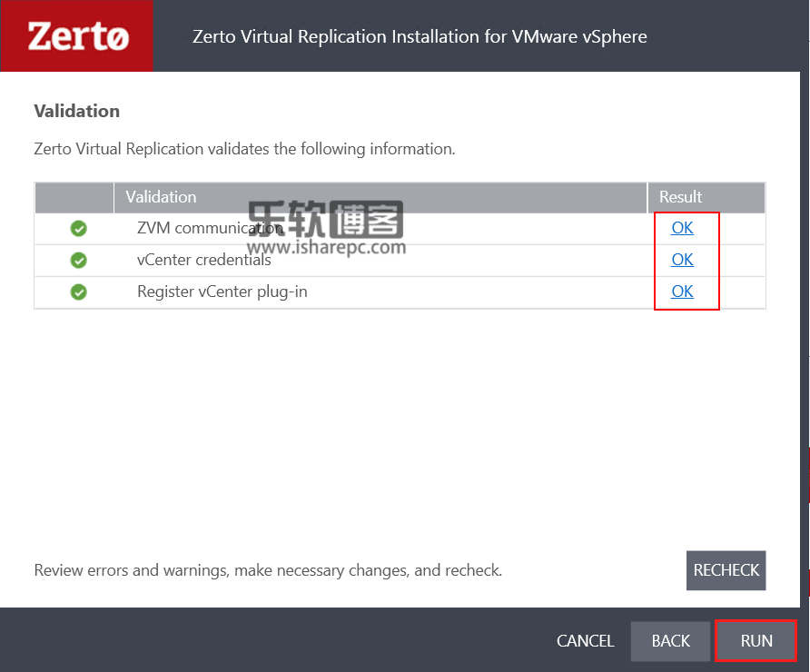Go back with the BACK button
This screenshot has width=810, height=672.
(x=670, y=640)
